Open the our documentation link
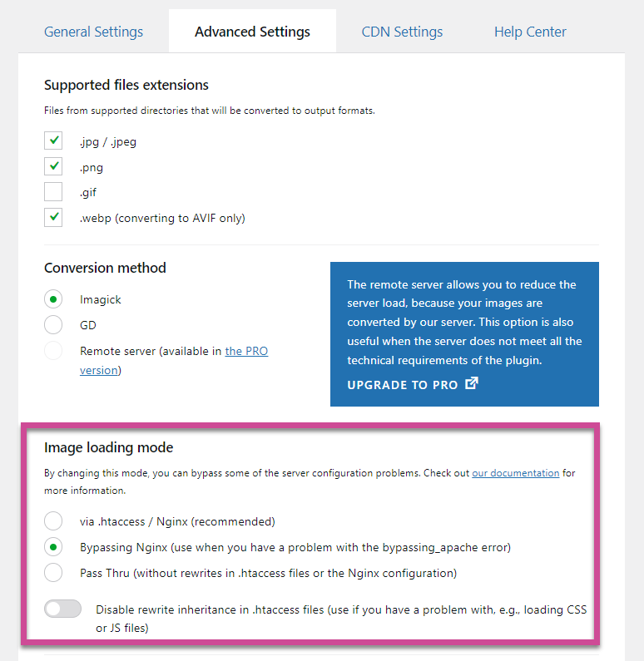Viewport: 644px width, 661px height. 515,473
